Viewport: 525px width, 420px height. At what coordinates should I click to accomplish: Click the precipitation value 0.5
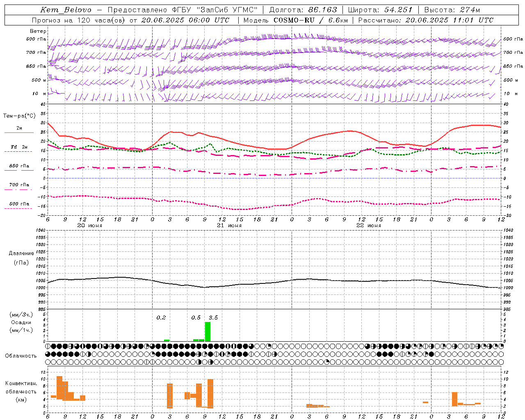pyautogui.click(x=196, y=317)
